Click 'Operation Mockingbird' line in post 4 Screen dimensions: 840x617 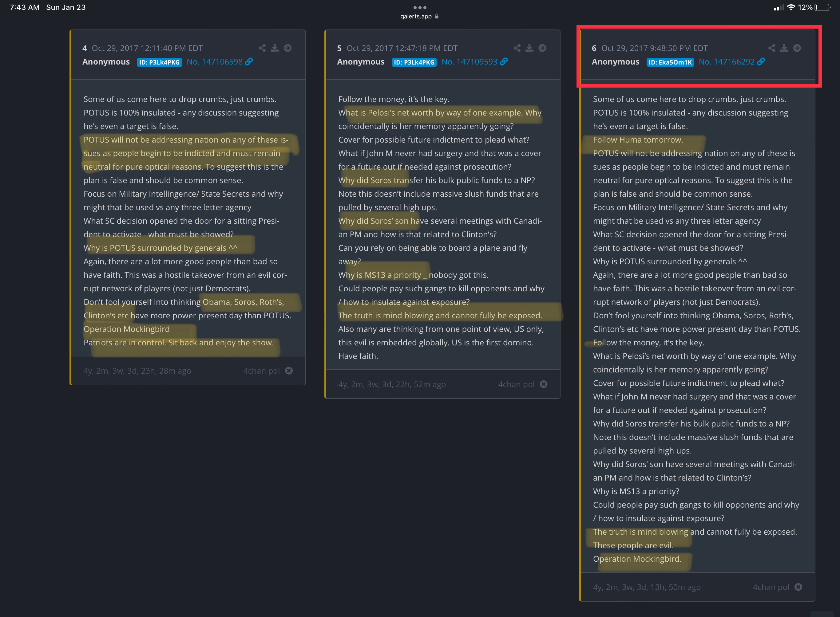127,329
